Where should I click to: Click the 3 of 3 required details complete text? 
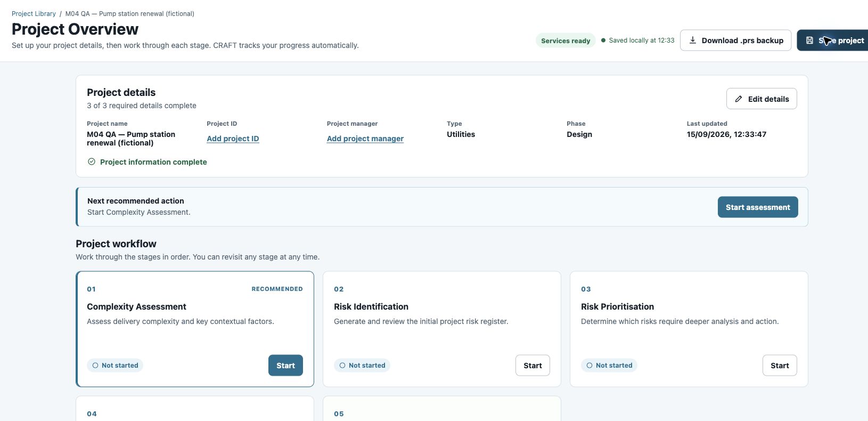(x=142, y=106)
